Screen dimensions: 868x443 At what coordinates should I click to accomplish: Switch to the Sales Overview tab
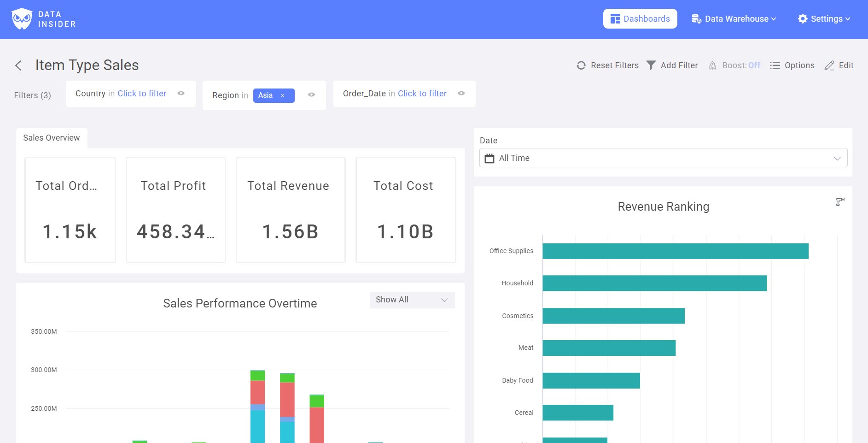coord(52,138)
